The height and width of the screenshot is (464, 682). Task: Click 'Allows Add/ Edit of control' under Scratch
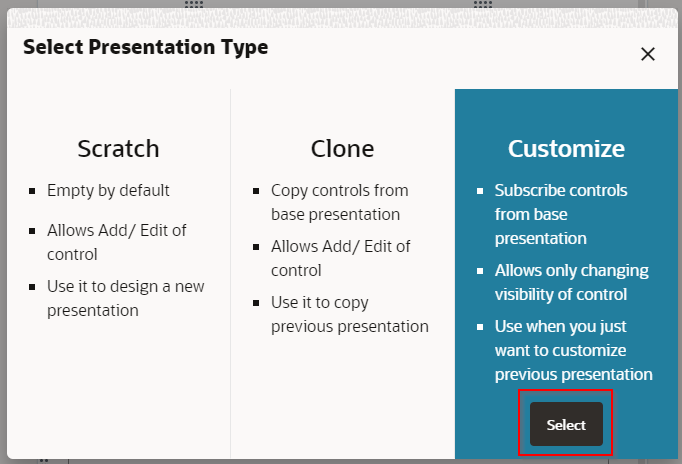pos(116,242)
